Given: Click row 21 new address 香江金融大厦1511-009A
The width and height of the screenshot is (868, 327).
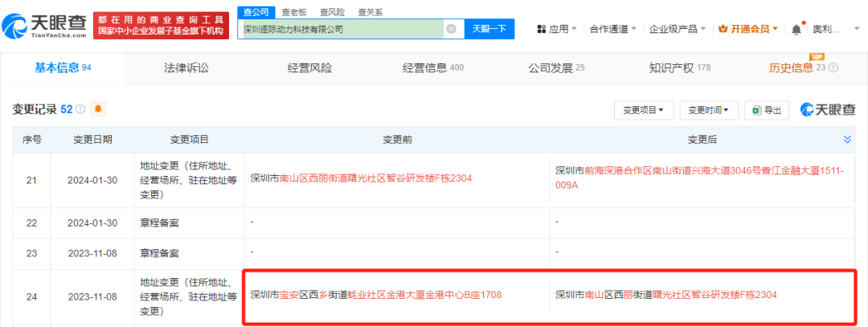Looking at the screenshot, I should click(700, 178).
